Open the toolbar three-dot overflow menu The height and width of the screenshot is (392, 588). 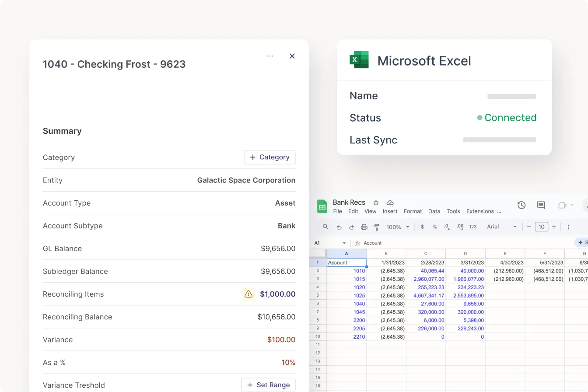[x=568, y=227]
